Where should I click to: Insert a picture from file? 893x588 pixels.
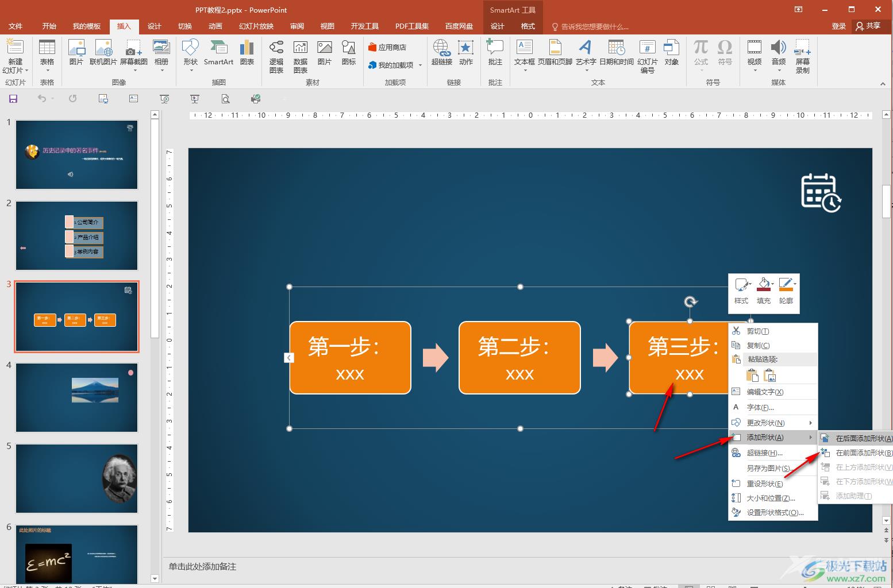click(76, 53)
